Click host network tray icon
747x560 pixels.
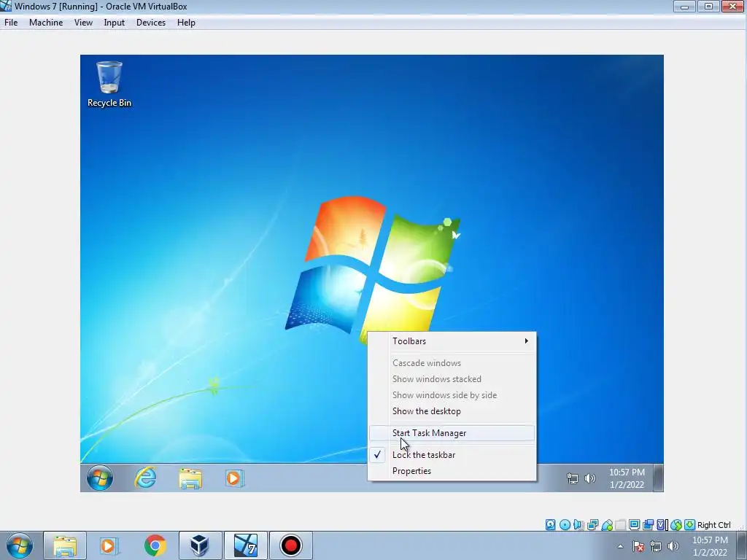click(656, 546)
